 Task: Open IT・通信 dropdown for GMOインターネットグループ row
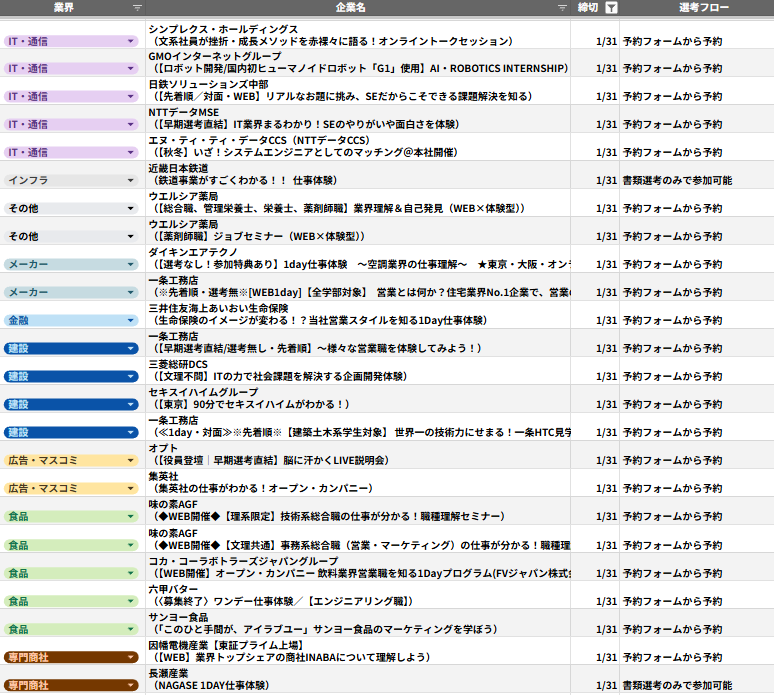tap(130, 69)
